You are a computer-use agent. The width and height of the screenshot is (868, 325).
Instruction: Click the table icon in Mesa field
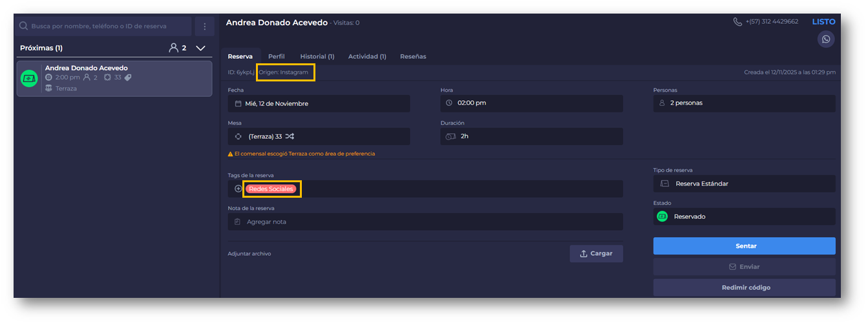point(238,136)
